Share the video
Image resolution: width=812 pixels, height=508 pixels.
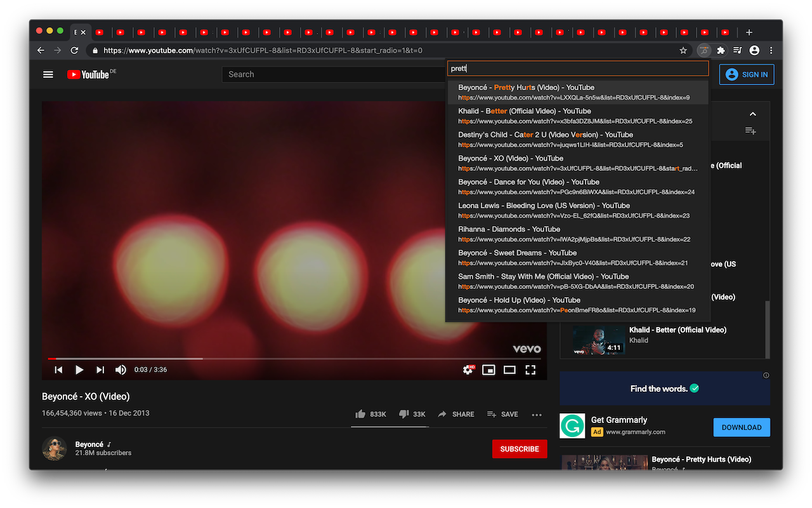455,414
